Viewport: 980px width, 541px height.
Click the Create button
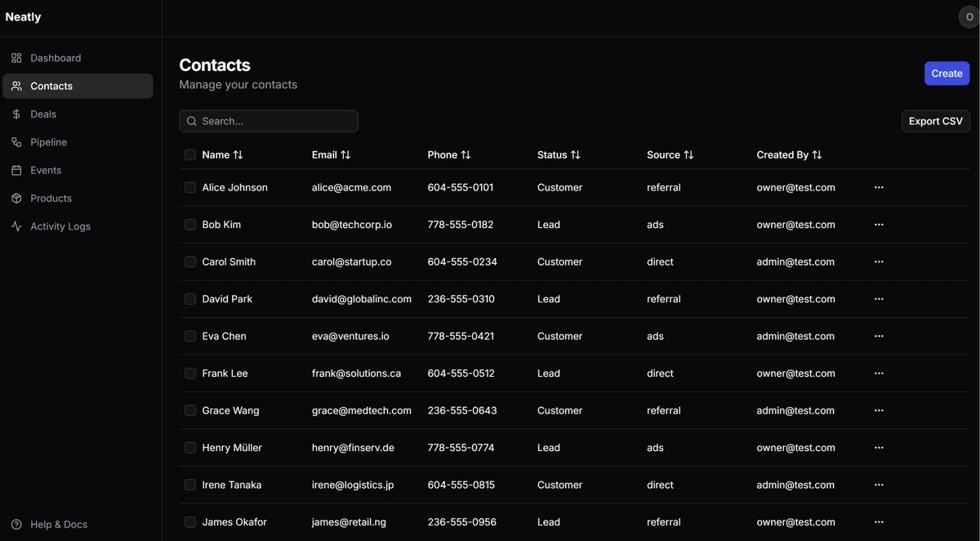[947, 74]
